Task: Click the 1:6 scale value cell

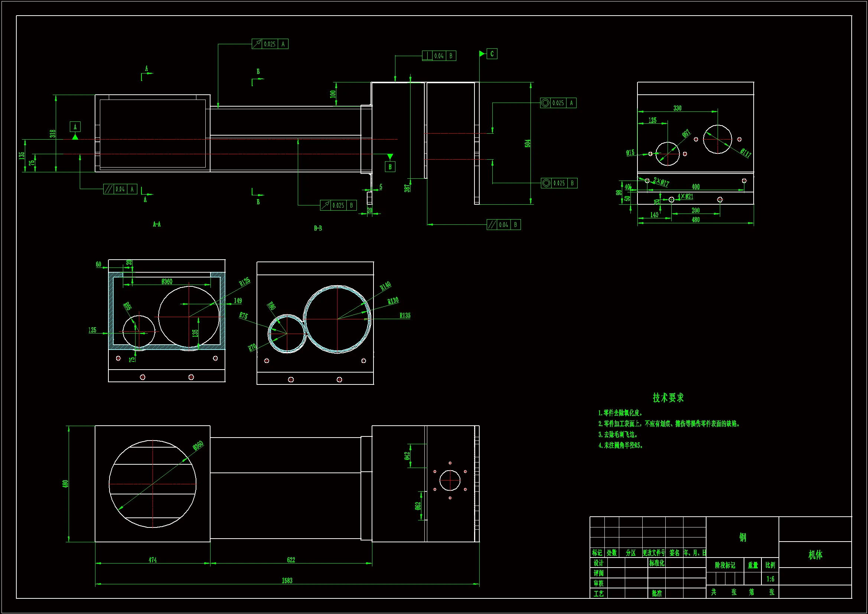Action: coord(770,579)
